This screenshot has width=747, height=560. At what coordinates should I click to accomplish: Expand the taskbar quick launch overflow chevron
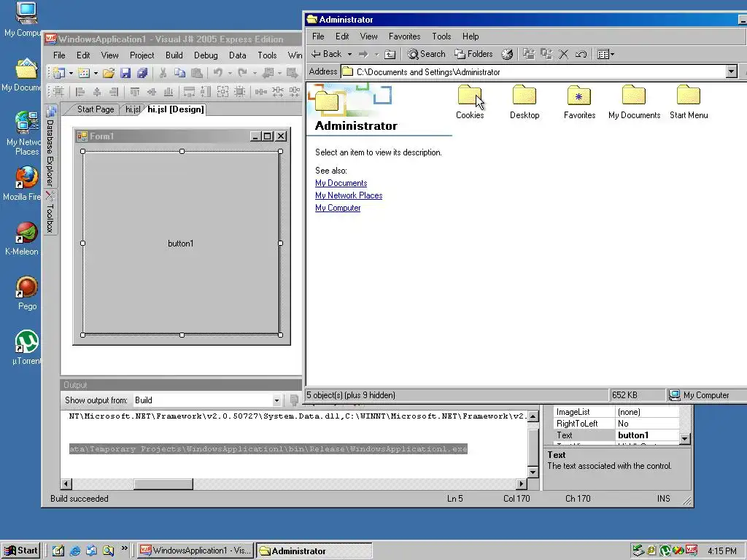pyautogui.click(x=125, y=548)
